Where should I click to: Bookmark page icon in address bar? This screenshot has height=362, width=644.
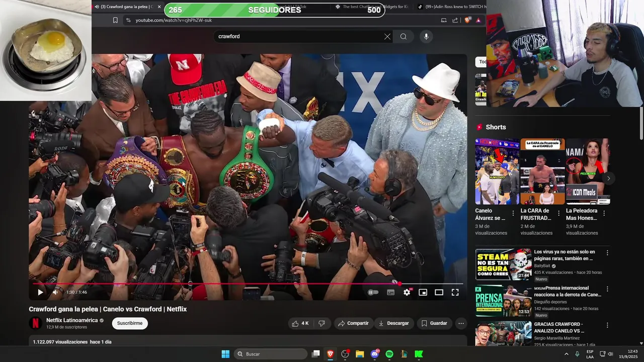coord(115,20)
